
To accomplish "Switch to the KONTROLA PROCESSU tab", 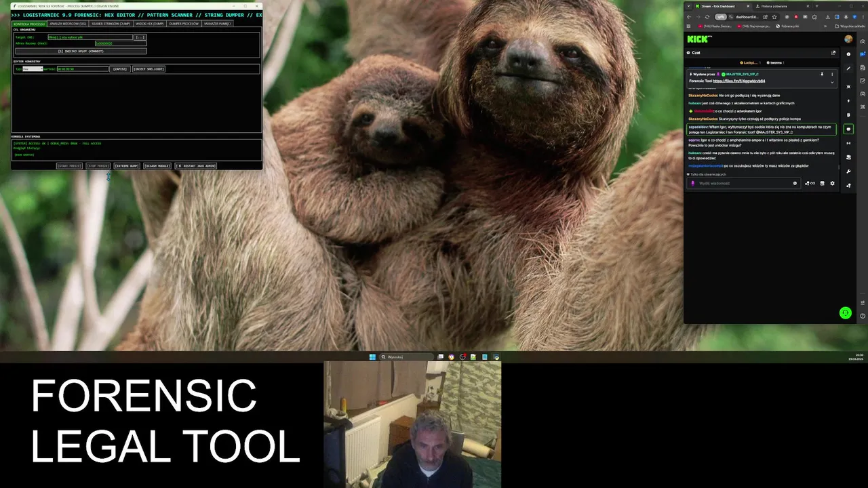I will coord(29,24).
